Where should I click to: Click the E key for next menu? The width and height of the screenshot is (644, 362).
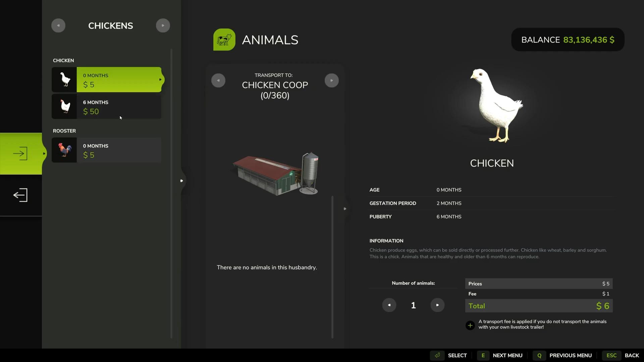pos(483,355)
